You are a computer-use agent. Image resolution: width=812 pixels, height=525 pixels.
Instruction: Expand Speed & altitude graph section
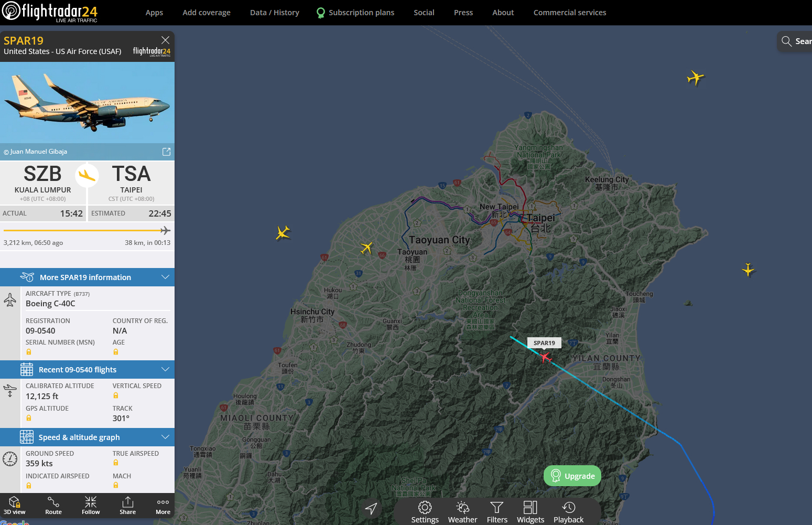pos(87,437)
